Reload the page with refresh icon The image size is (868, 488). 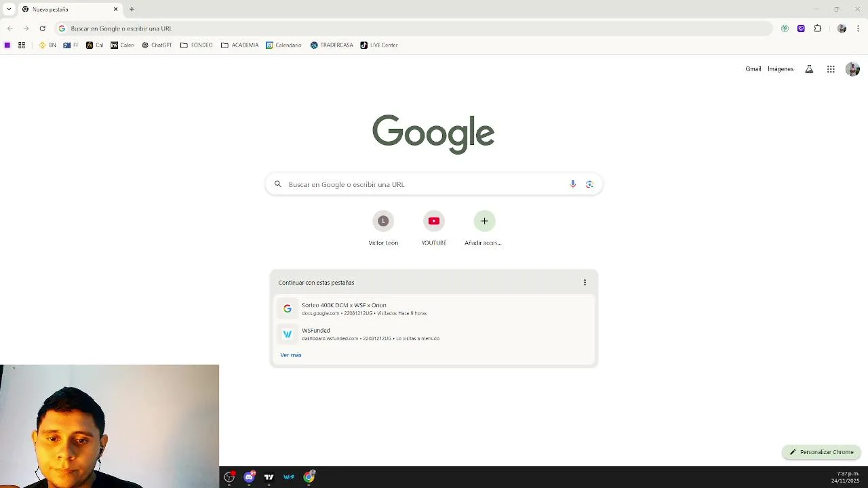point(42,28)
